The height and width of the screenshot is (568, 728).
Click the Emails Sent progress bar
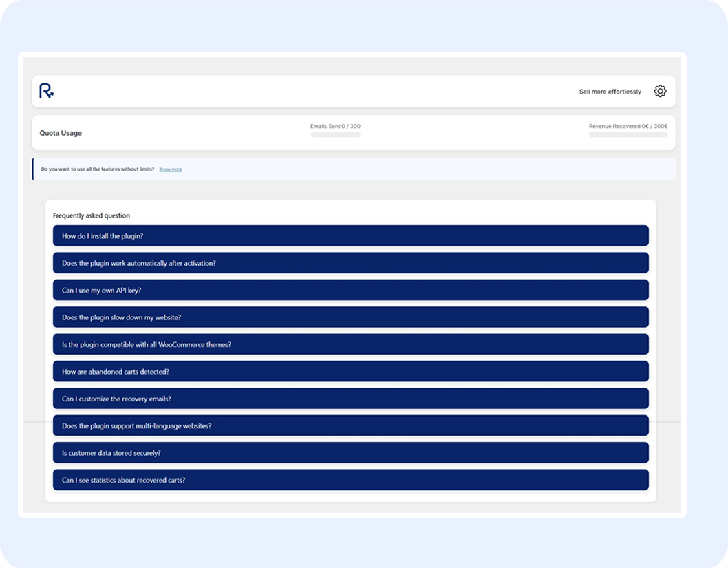point(335,135)
